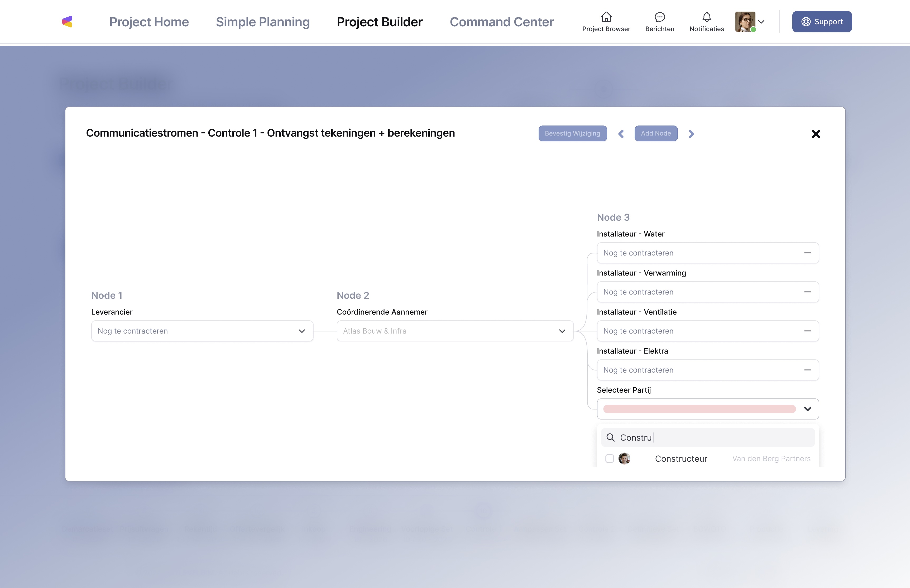
Task: Remove the Installateur - Elektra party
Action: coord(807,370)
